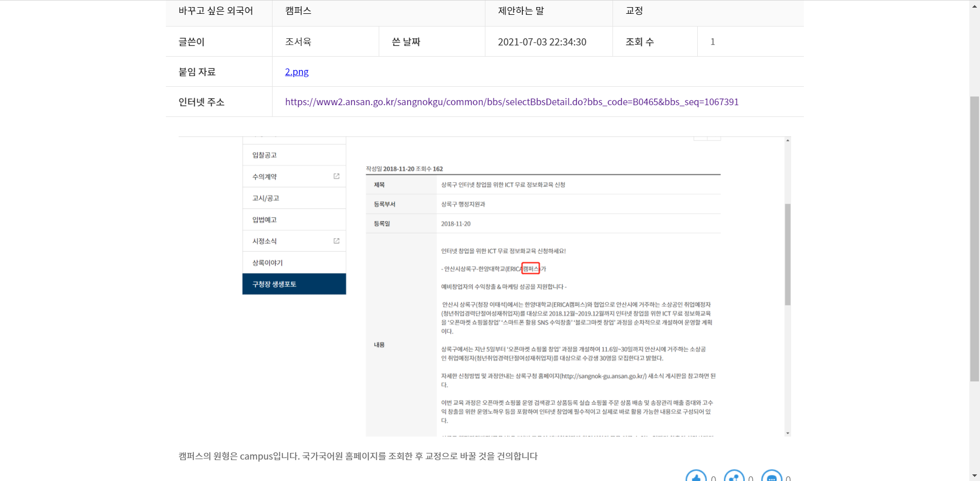Viewport: 980px width, 481px height.
Task: Open the 2.png attachment link
Action: (x=297, y=72)
